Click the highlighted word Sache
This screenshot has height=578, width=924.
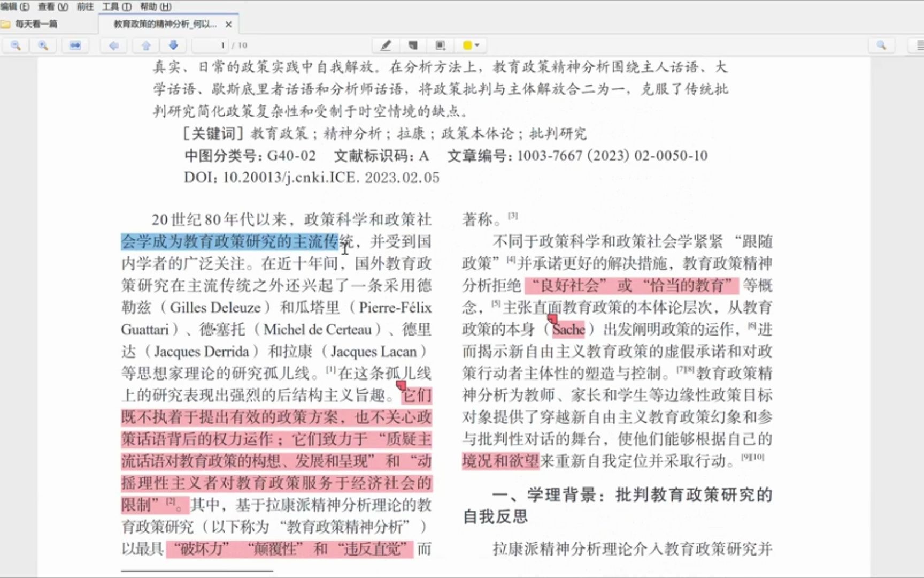[568, 330]
